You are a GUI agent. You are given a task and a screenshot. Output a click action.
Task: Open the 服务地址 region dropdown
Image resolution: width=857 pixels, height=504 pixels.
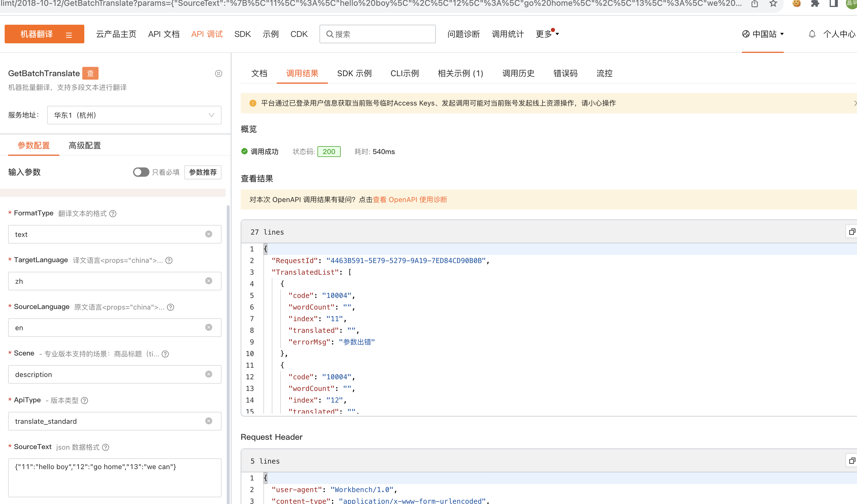(x=134, y=115)
